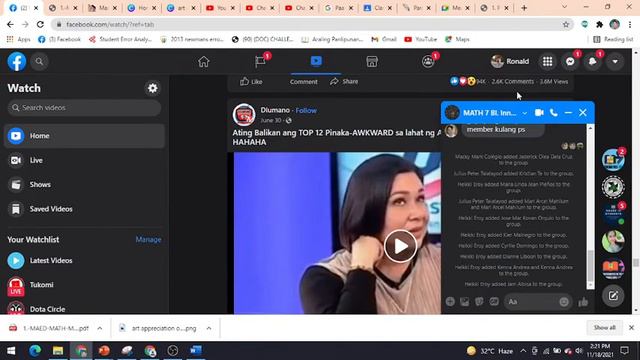Image resolution: width=640 pixels, height=360 pixels.
Task: Click Show all downloads
Action: (604, 328)
